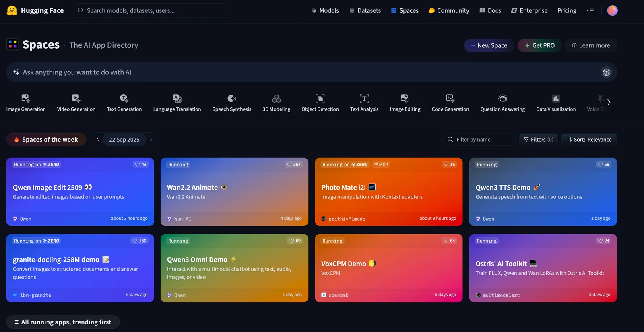Click the Get PRO button
The height and width of the screenshot is (332, 644).
click(x=539, y=45)
